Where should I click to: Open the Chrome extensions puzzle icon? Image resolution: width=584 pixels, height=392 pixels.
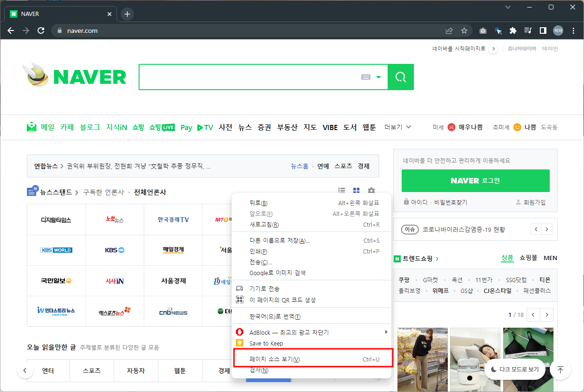pos(513,30)
